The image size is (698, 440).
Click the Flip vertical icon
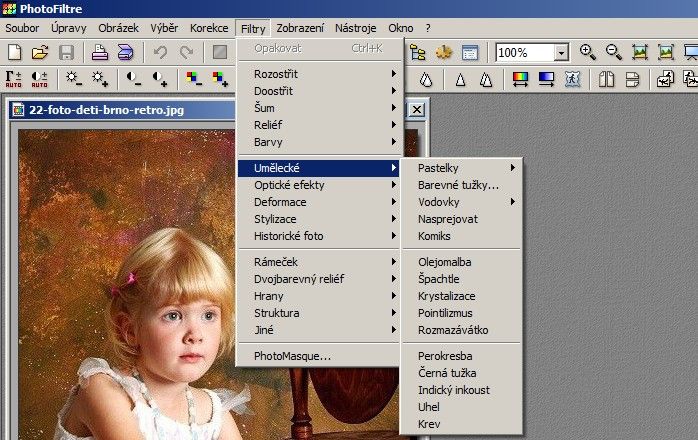pyautogui.click(x=632, y=79)
